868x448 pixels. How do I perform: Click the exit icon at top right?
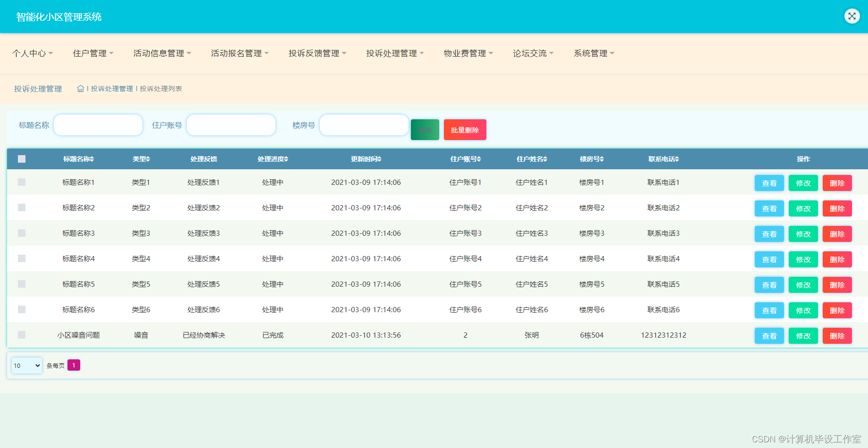click(x=852, y=16)
